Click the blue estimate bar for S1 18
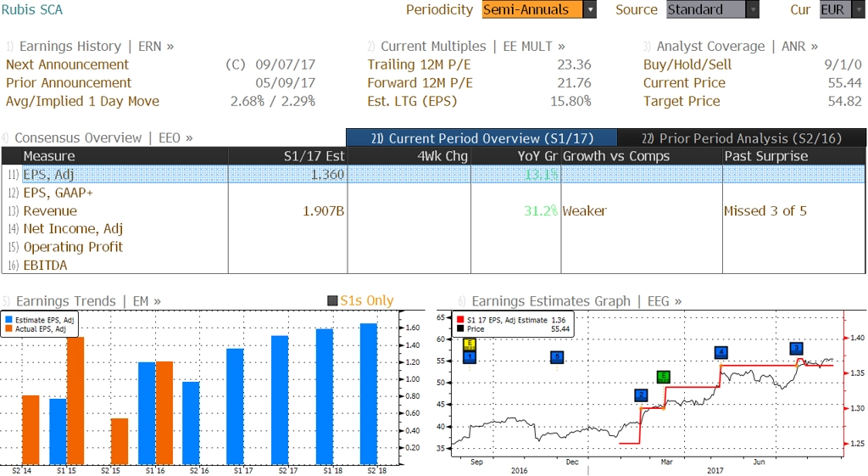This screenshot has width=868, height=476. [325, 397]
